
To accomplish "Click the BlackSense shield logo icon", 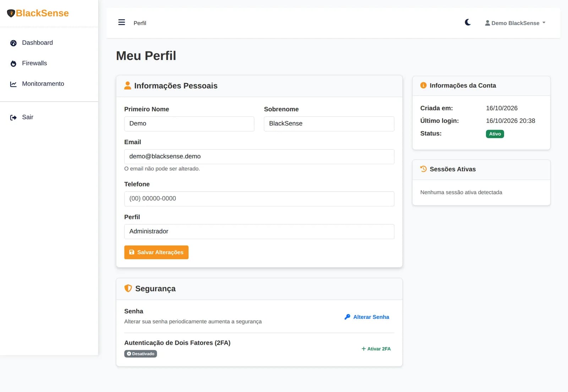I will 11,13.
